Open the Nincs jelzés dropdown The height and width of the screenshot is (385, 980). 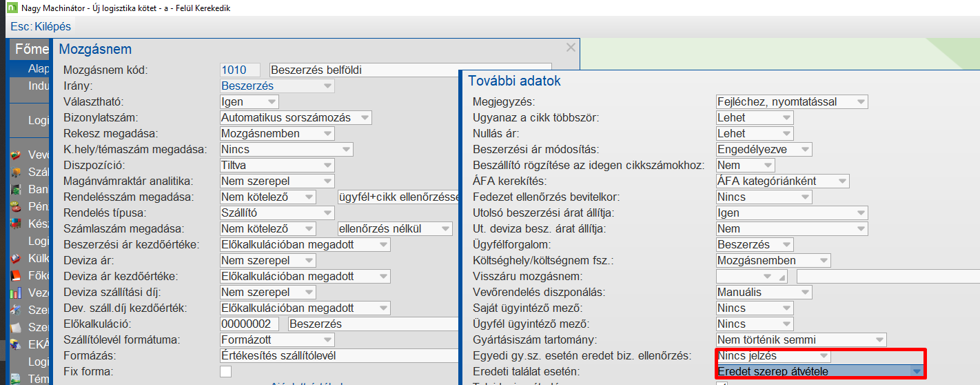pyautogui.click(x=773, y=356)
